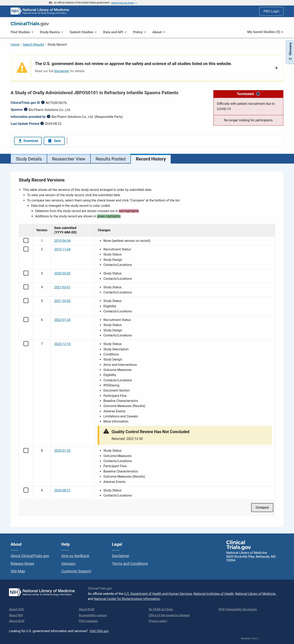Open the Results Posted tab
The width and height of the screenshot is (294, 644).
pos(110,159)
